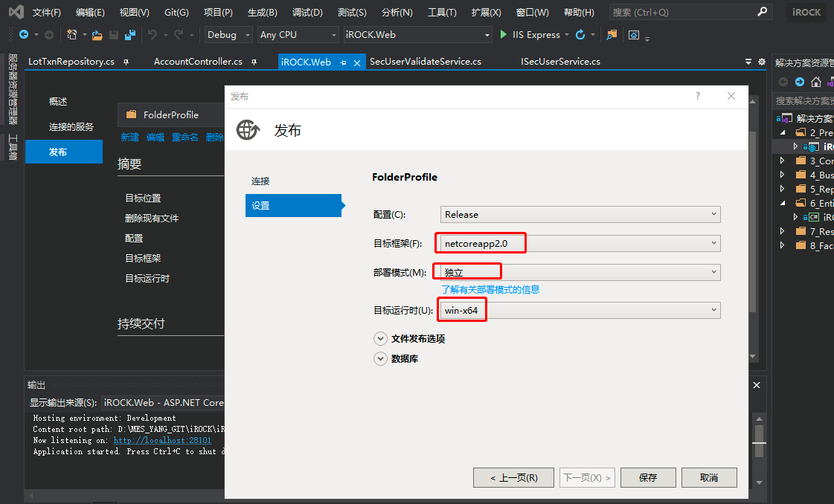Click the FolderProfile folder icon
Image resolution: width=834 pixels, height=504 pixels.
(132, 114)
